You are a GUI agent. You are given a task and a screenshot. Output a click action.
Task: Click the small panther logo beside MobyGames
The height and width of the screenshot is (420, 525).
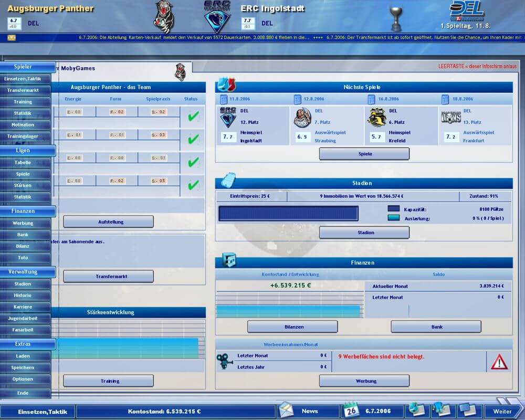tap(181, 72)
